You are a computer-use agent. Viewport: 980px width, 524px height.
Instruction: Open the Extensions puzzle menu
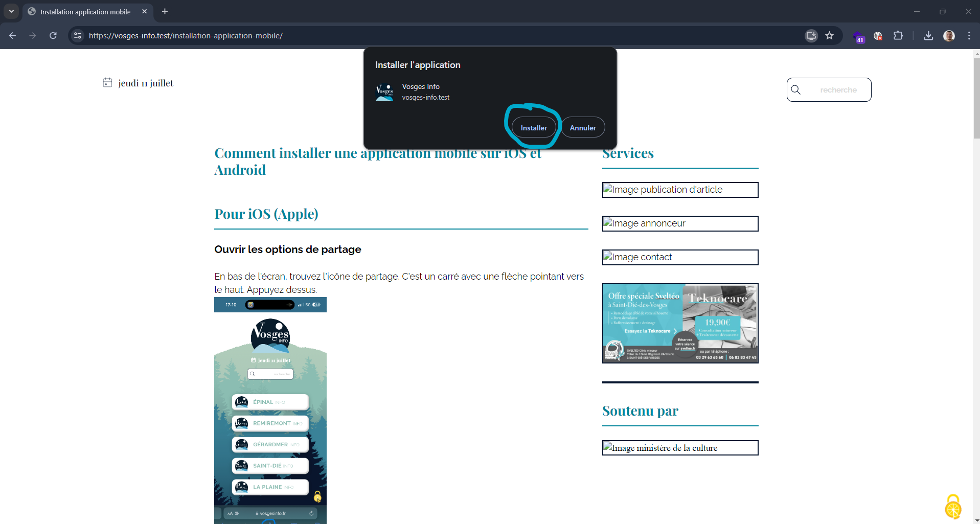898,36
